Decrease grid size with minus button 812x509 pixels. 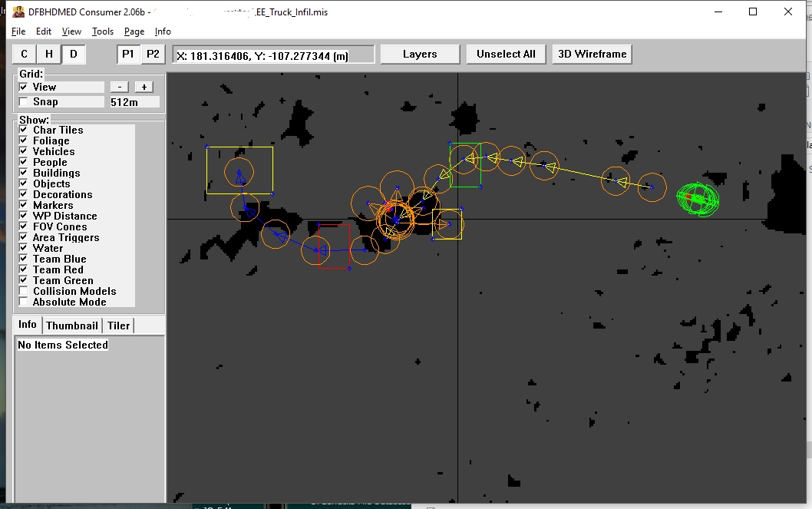pos(120,87)
